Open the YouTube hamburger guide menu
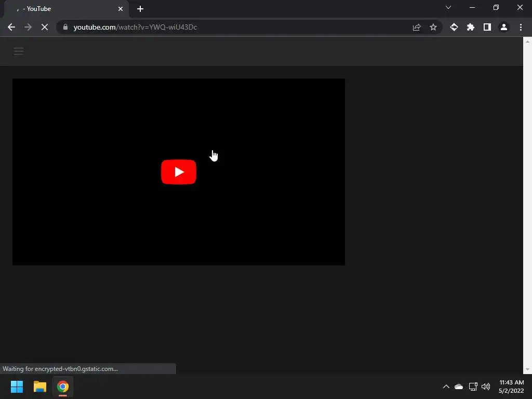532x399 pixels. (18, 51)
